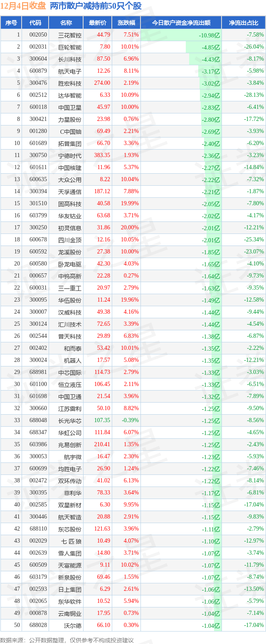Click stock code 300660
Viewport: 266px width, 644px height.
point(38,408)
